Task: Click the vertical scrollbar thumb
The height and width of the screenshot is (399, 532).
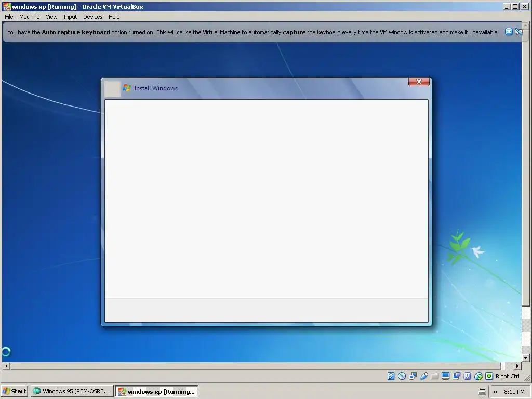Action: (x=526, y=168)
